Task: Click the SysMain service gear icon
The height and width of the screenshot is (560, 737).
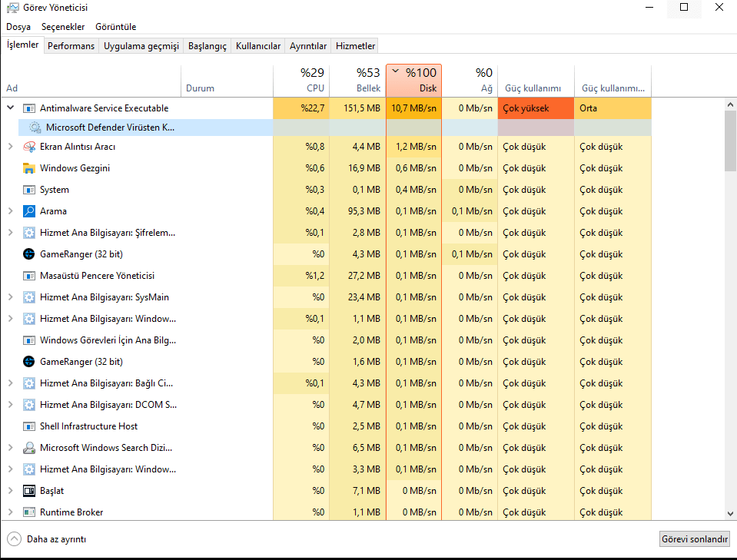Action: point(29,297)
